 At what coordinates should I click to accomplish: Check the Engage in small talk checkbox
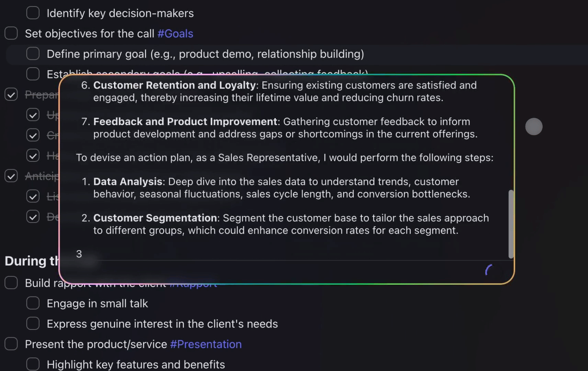coord(33,303)
